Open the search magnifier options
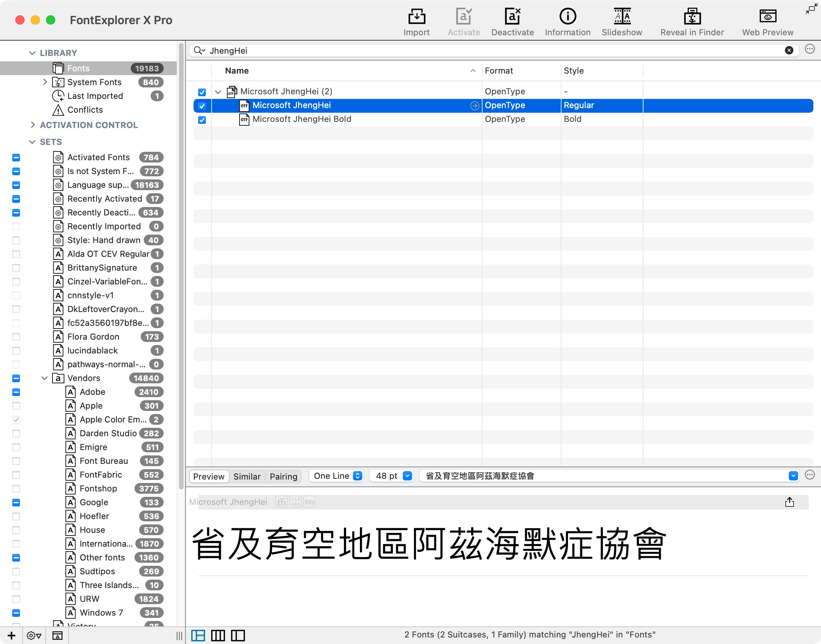 200,51
